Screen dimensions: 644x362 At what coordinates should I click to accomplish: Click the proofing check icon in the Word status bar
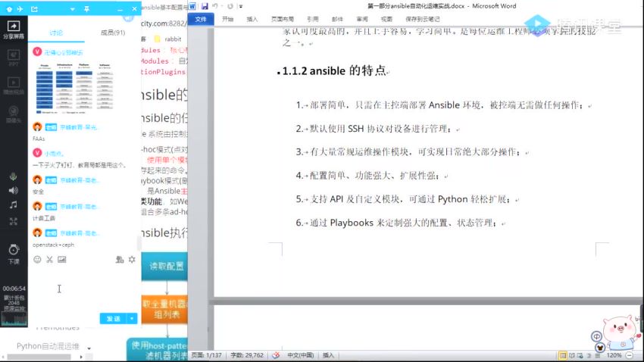pyautogui.click(x=276, y=355)
